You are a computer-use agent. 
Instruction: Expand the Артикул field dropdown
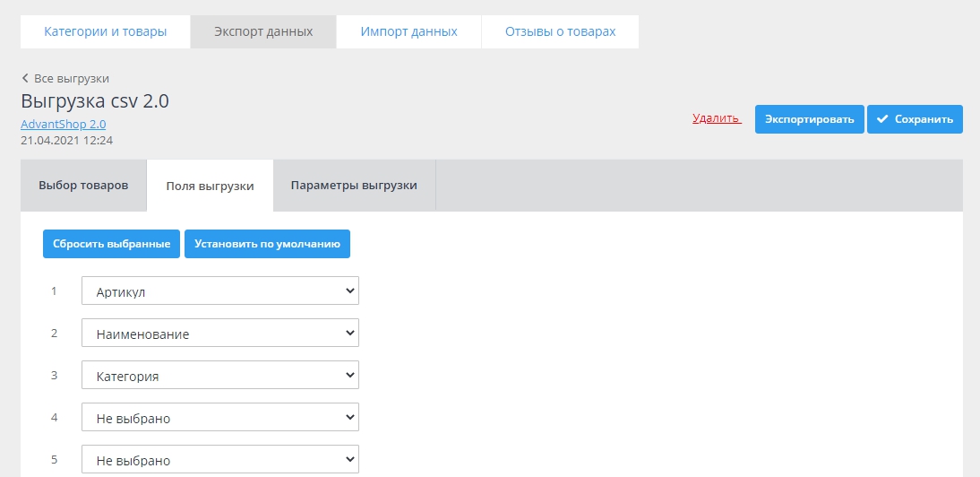(x=219, y=291)
